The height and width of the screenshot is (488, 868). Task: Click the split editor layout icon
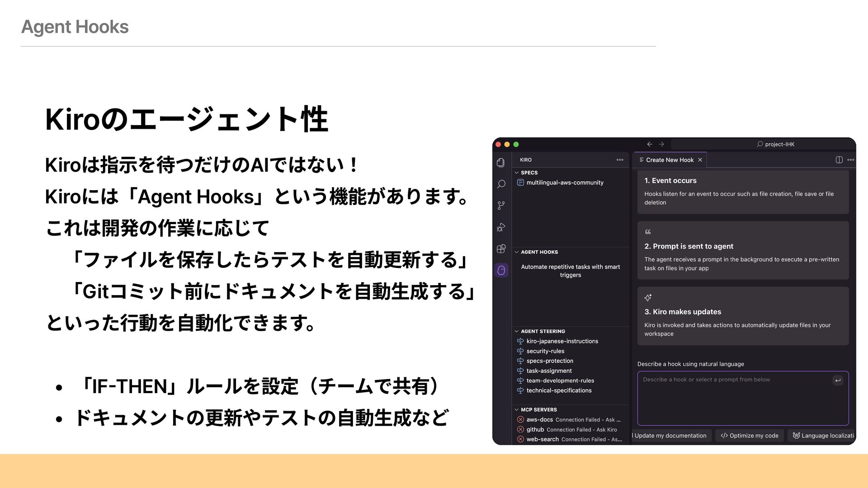click(x=839, y=160)
